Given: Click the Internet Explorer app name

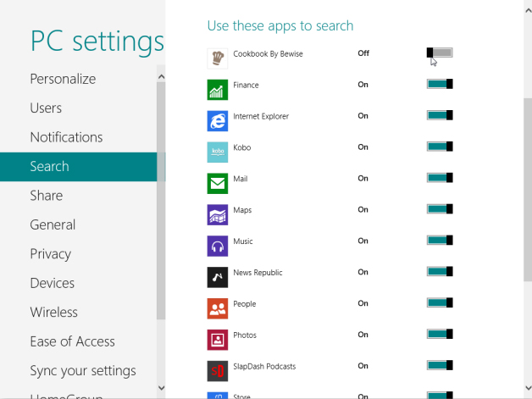Looking at the screenshot, I should click(x=261, y=116).
